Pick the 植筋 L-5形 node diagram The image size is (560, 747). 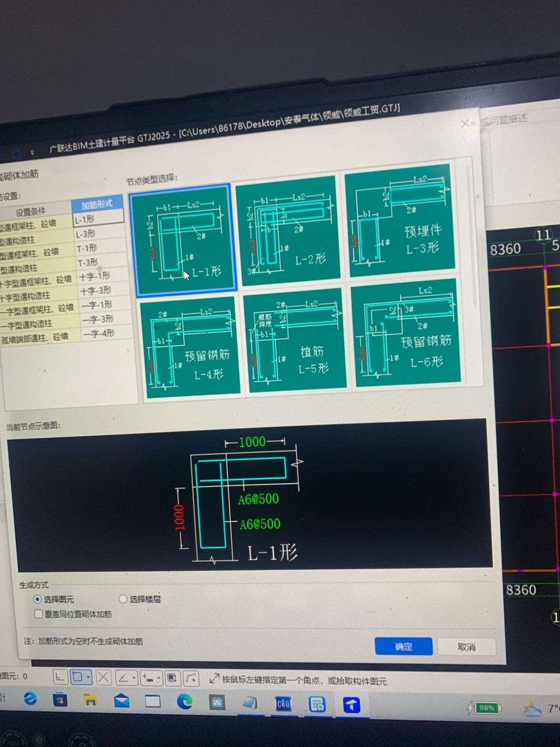click(x=295, y=341)
